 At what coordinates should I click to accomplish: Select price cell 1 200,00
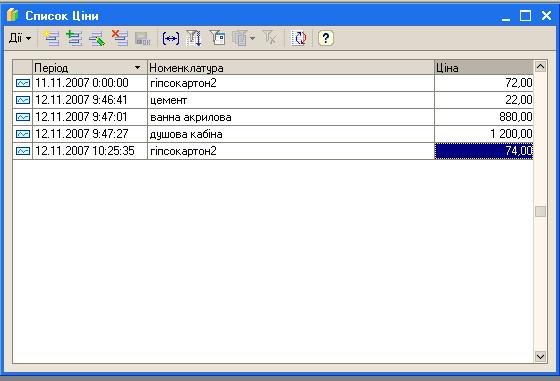point(484,134)
